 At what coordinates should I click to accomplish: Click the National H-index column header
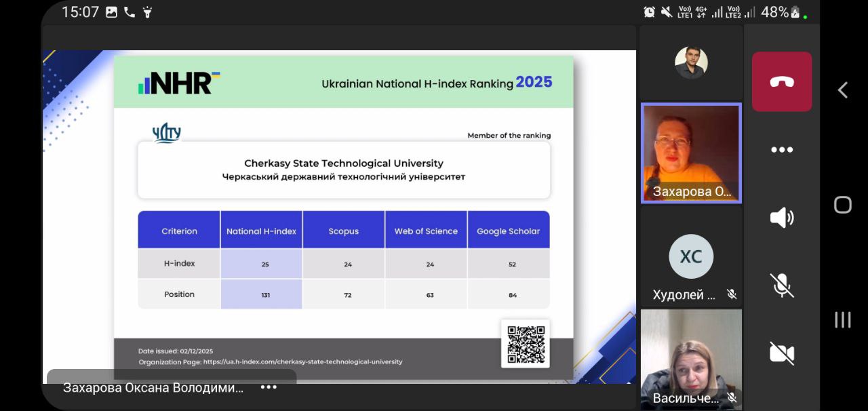pos(261,231)
